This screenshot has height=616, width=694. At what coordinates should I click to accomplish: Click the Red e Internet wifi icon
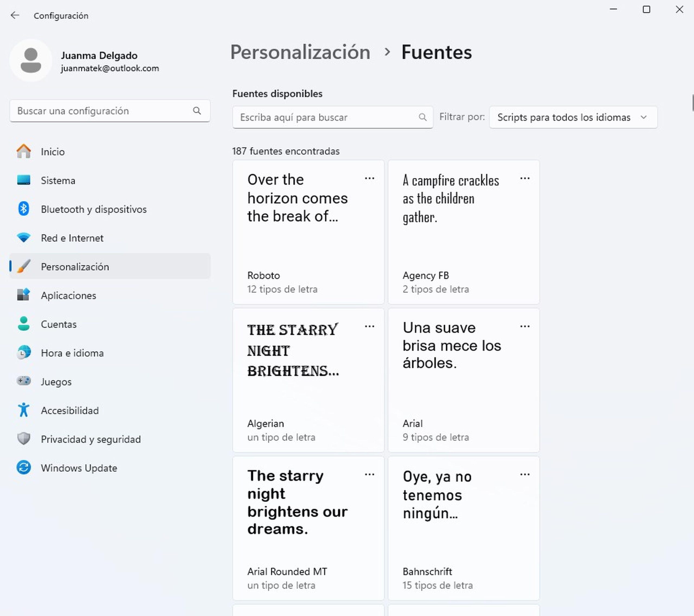[24, 238]
